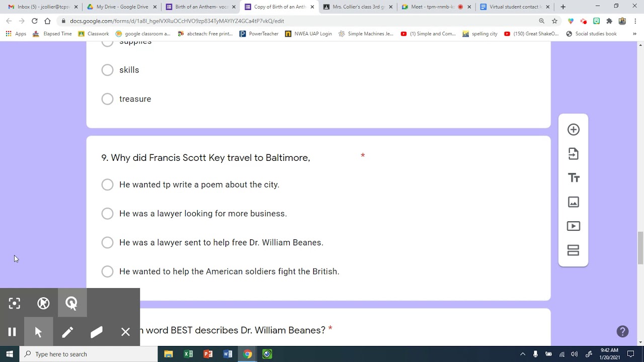Open the volume control in system tray
The image size is (644, 362).
[x=574, y=354]
